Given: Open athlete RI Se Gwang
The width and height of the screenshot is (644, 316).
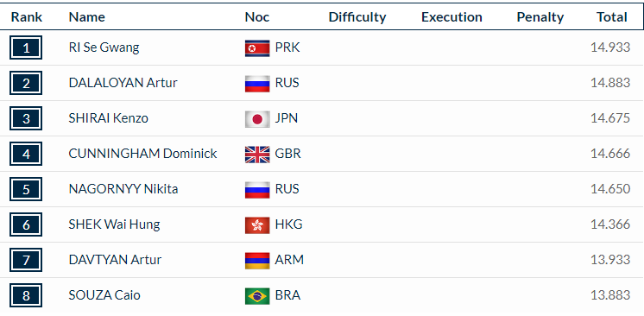Looking at the screenshot, I should pos(104,47).
